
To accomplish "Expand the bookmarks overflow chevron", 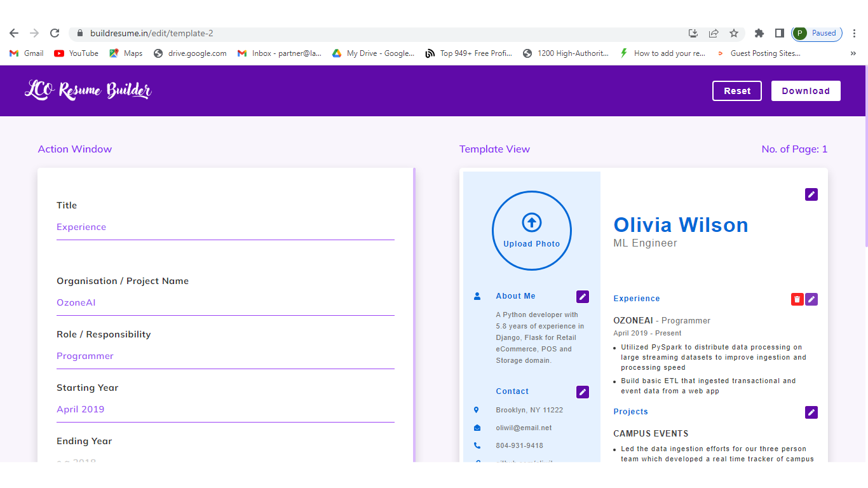I will (853, 53).
